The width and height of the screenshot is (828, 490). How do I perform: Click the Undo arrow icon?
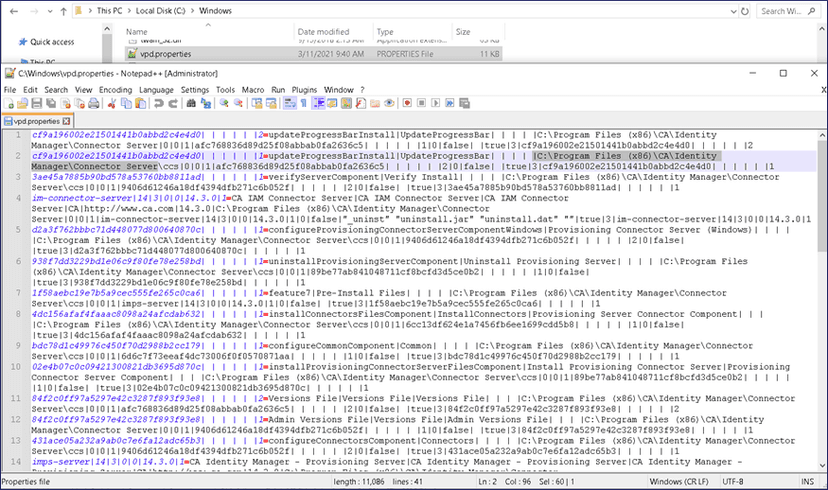(158, 103)
